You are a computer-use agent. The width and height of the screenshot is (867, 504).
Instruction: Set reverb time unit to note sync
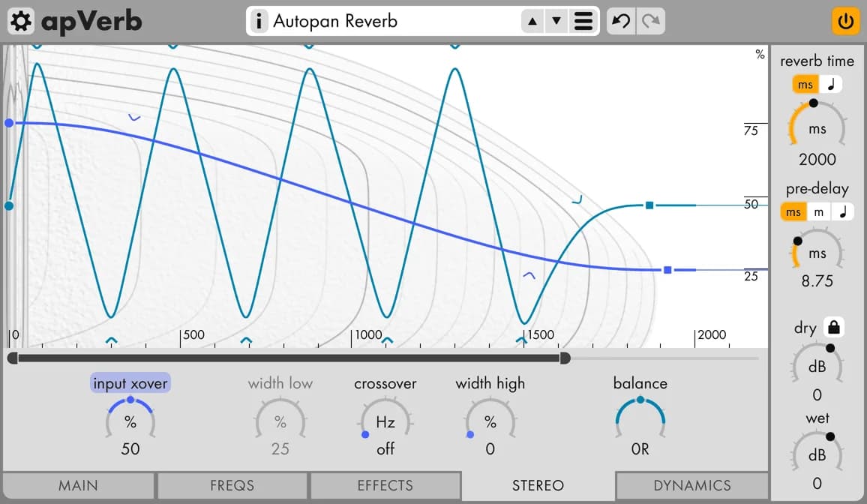tap(830, 85)
